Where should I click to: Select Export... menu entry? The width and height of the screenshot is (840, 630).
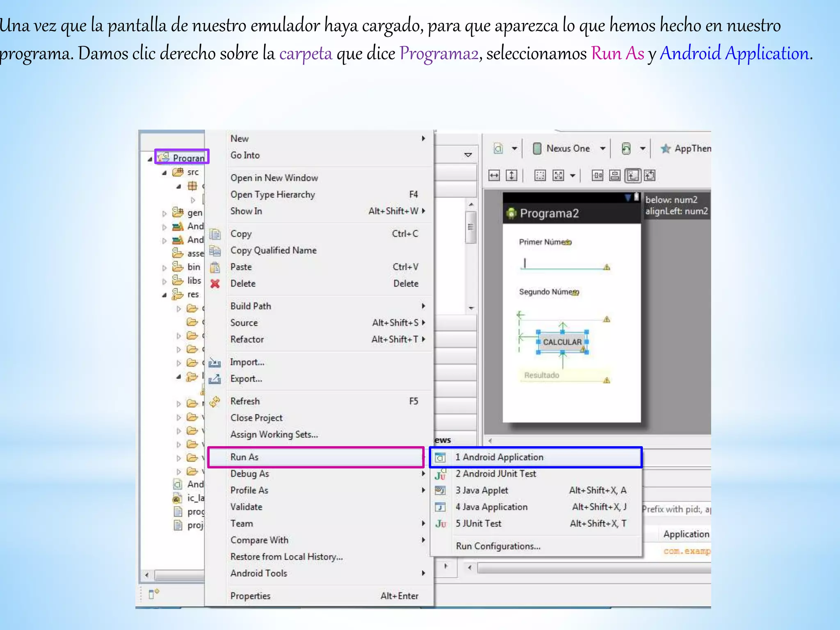click(x=319, y=379)
